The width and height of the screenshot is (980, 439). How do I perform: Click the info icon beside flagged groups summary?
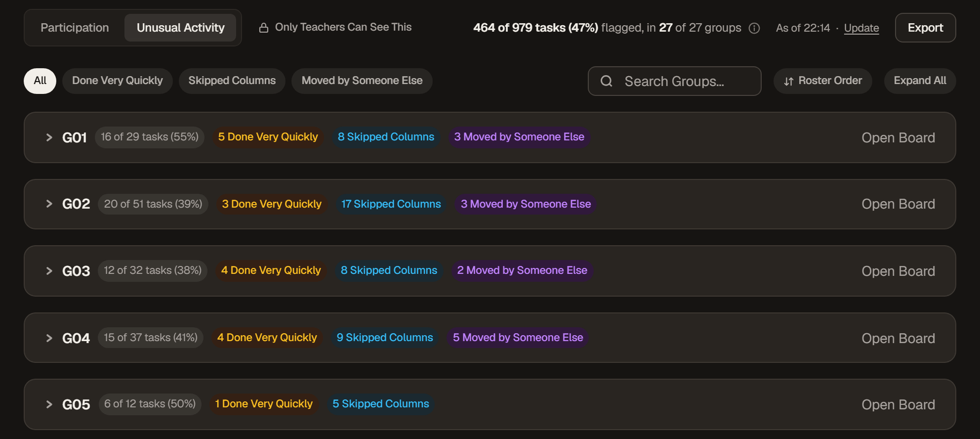[x=754, y=28]
